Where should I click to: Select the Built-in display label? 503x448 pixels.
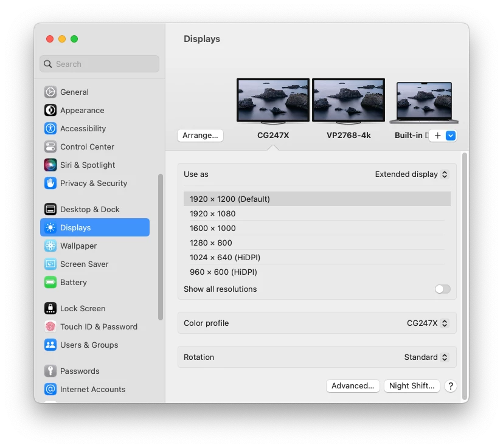click(411, 136)
